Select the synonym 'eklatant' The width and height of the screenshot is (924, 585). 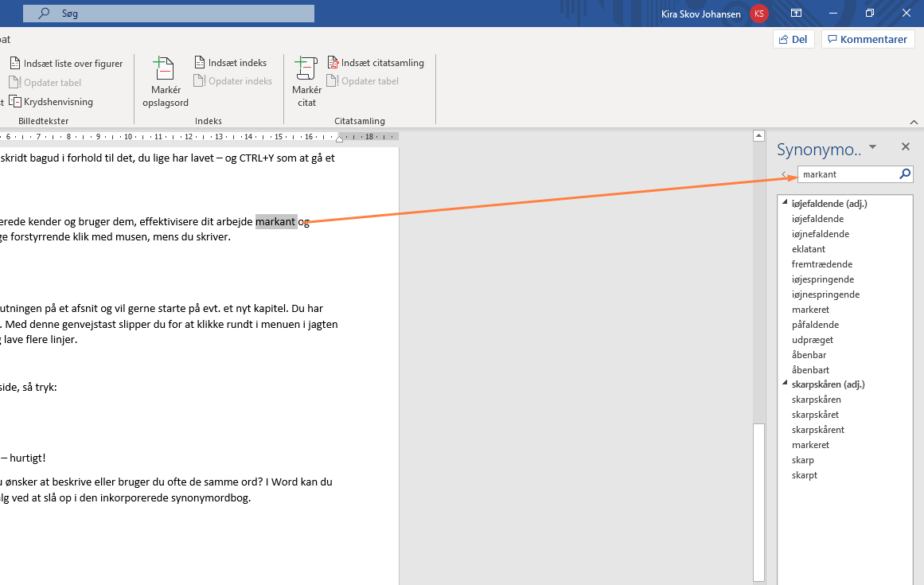(809, 249)
